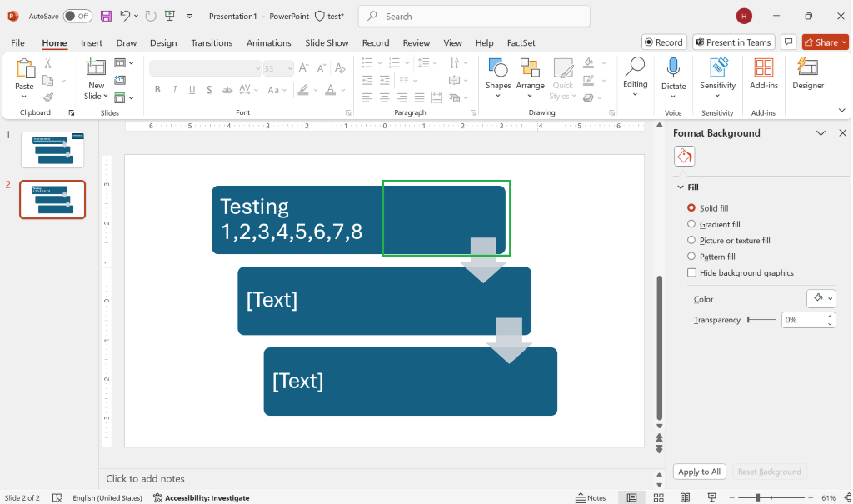Viewport: 853px width, 504px height.
Task: Open the Share button dropdown arrow
Action: pos(845,42)
